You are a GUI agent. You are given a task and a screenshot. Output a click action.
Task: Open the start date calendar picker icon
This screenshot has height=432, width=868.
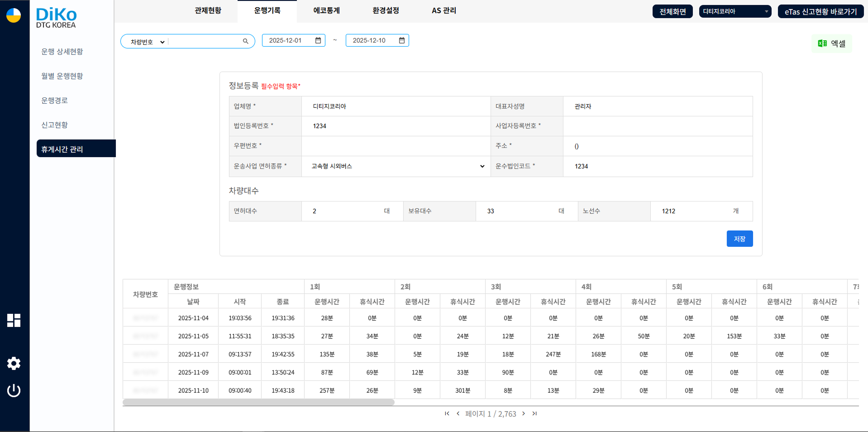pyautogui.click(x=318, y=40)
